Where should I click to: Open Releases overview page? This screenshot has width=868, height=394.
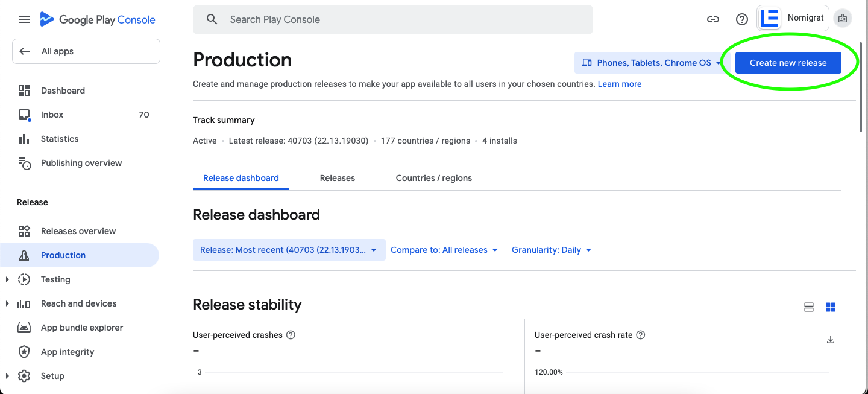80,231
